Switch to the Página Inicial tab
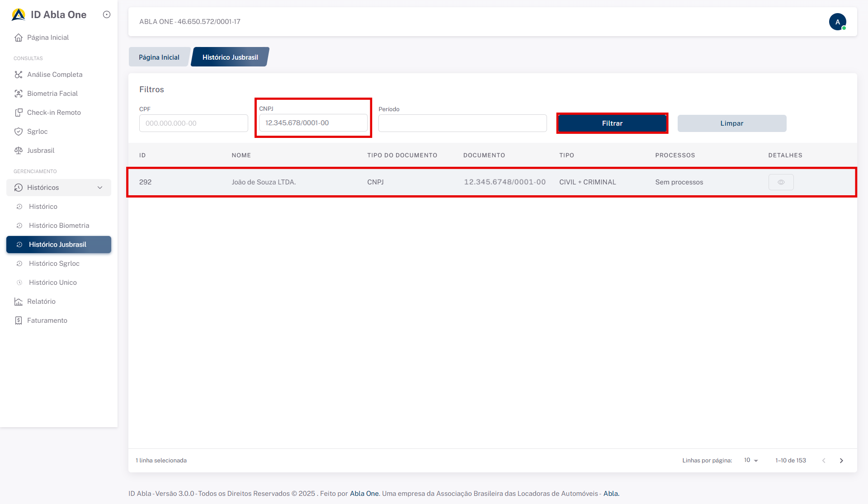This screenshot has height=504, width=868. tap(159, 57)
